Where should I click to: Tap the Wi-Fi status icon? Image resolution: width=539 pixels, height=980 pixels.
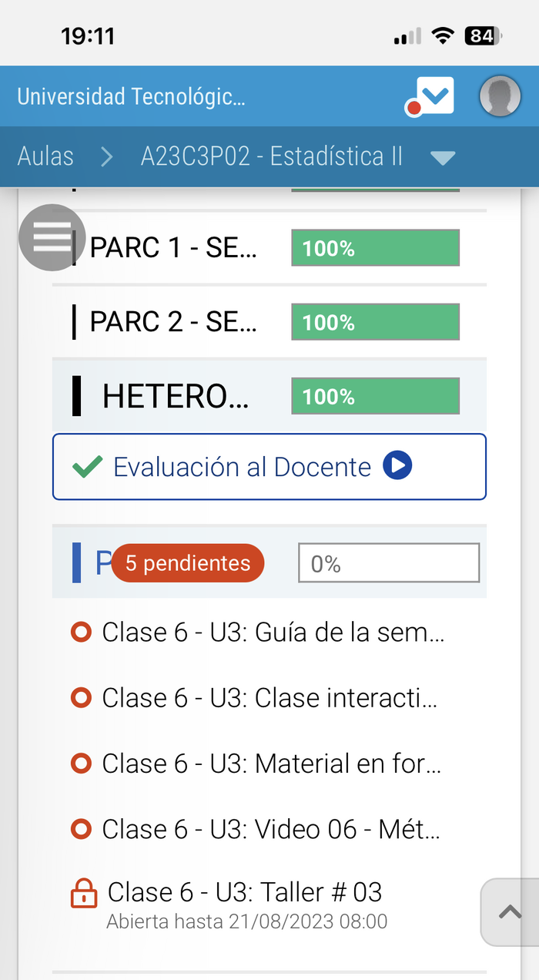(x=443, y=35)
